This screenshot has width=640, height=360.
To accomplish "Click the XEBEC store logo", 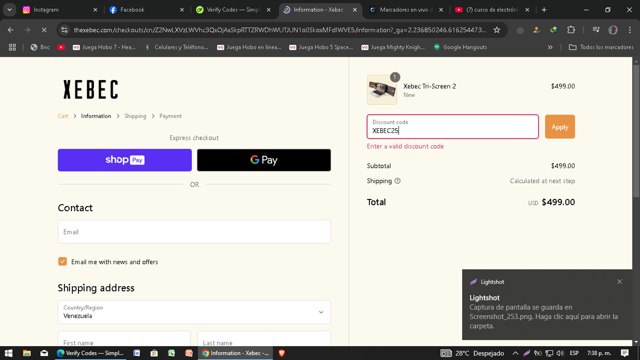I will click(91, 89).
